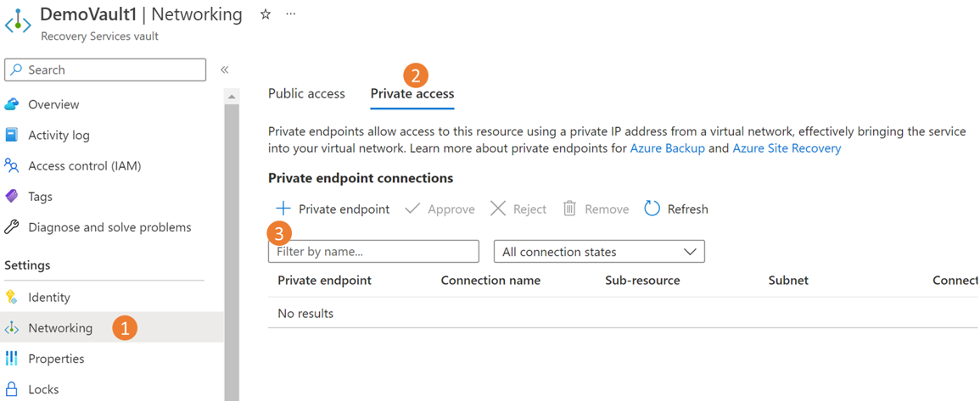980x401 pixels.
Task: Open the ellipsis more options menu
Action: (x=291, y=14)
